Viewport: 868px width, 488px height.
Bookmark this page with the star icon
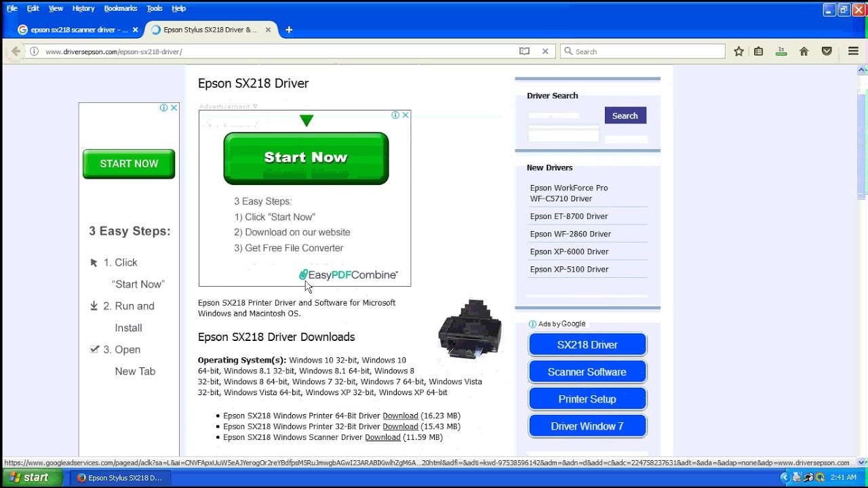pyautogui.click(x=738, y=52)
